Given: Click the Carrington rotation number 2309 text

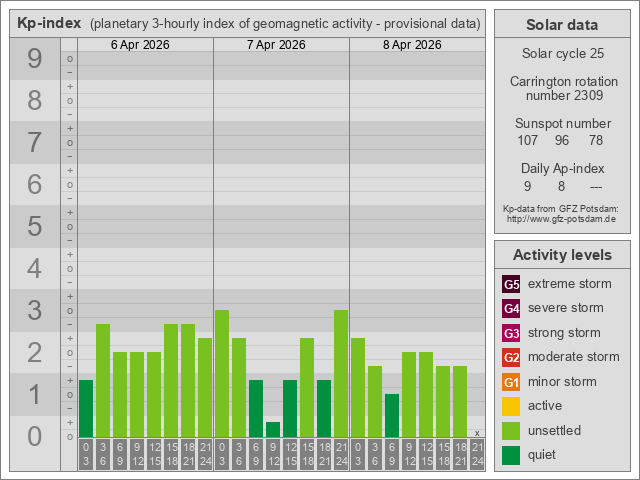Looking at the screenshot, I should pyautogui.click(x=561, y=96).
